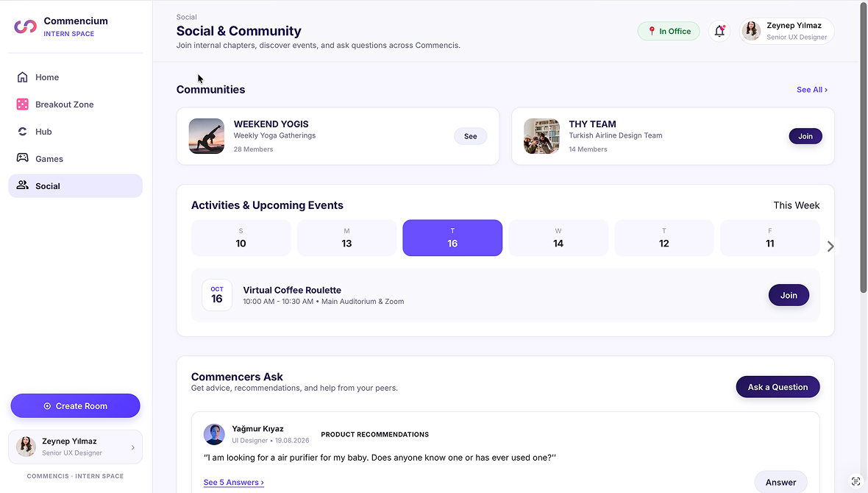This screenshot has width=868, height=493.
Task: Select highlighted Tuesday 16 date
Action: [x=452, y=238]
